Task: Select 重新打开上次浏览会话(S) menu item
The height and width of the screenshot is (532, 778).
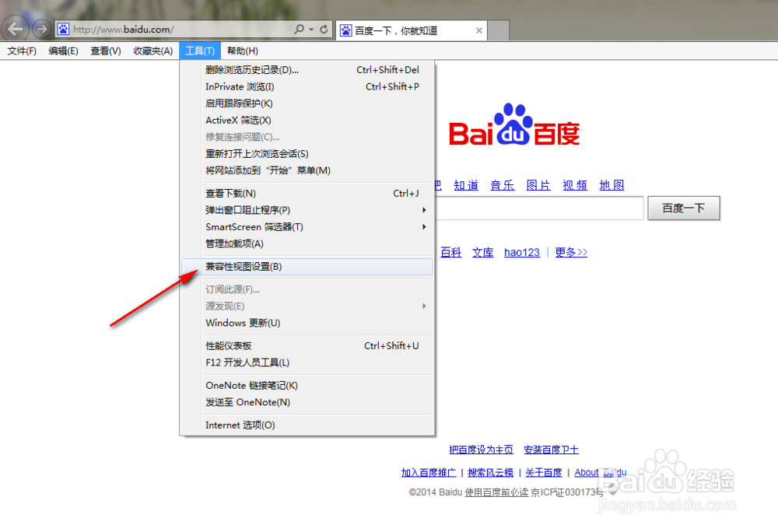Action: (307, 154)
